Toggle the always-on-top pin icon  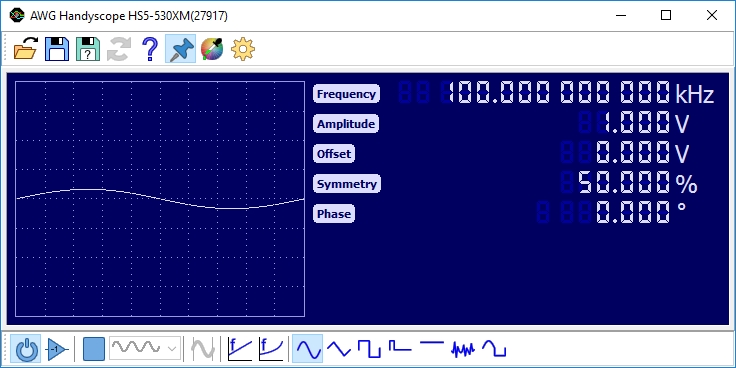click(181, 49)
